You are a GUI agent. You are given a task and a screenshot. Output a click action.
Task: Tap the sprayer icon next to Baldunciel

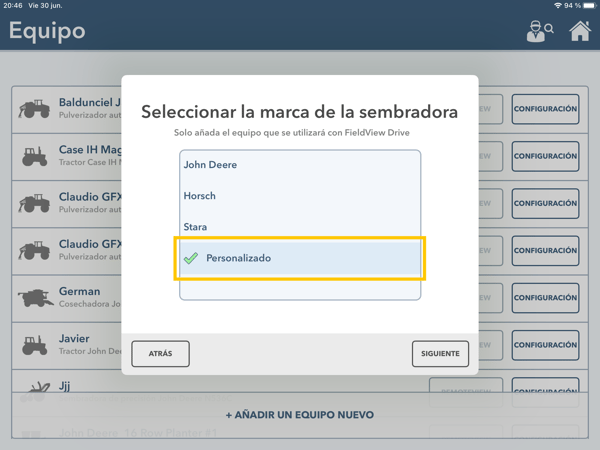(x=34, y=109)
